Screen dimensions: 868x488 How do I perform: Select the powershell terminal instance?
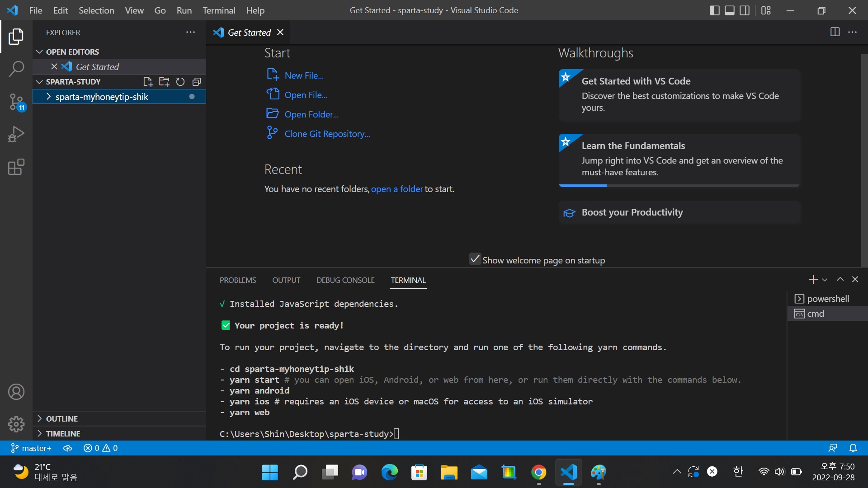click(828, 299)
